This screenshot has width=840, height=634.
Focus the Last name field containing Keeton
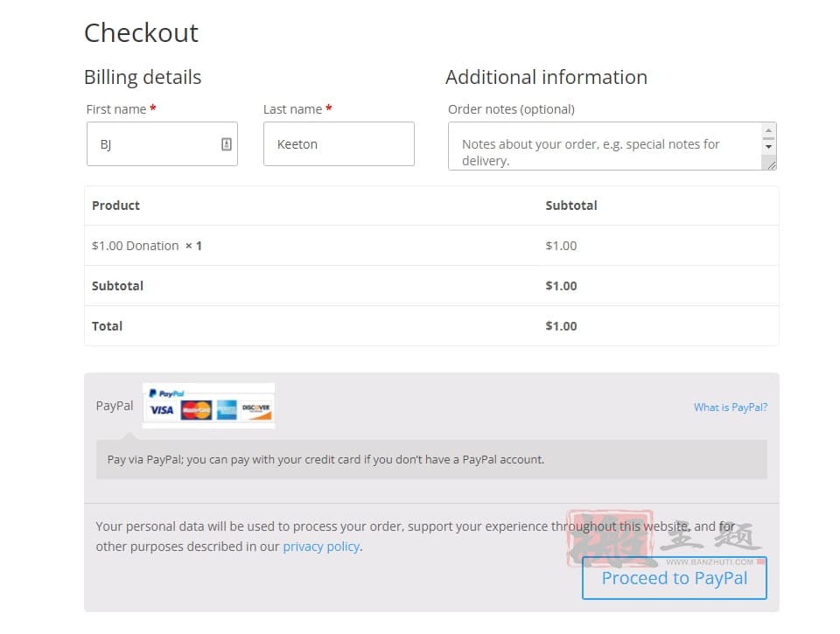coord(339,144)
